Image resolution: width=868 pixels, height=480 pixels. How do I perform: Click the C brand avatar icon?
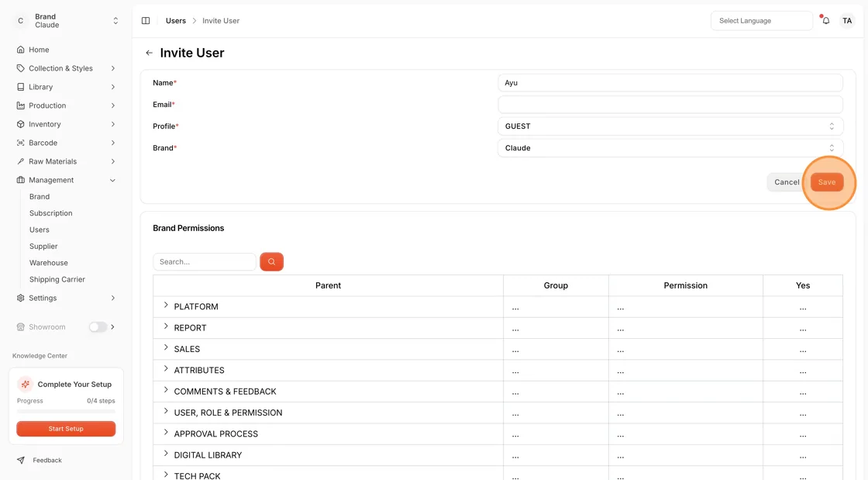pyautogui.click(x=20, y=20)
